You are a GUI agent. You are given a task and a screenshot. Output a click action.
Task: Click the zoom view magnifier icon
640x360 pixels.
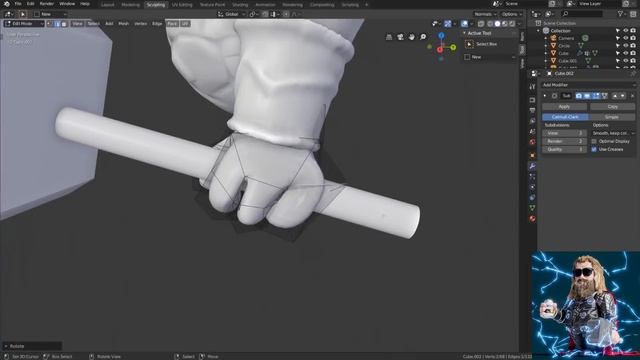click(423, 37)
